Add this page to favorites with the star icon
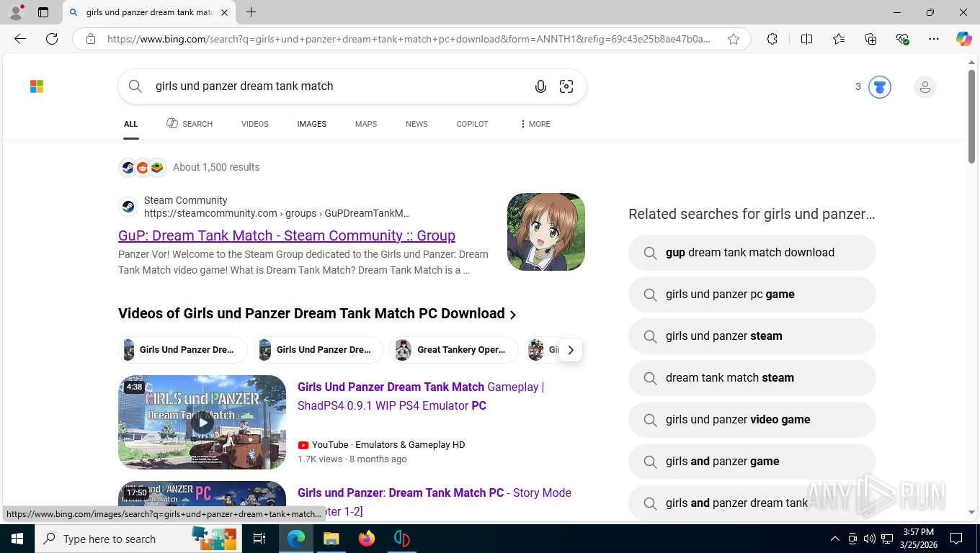The image size is (980, 553). 734,39
